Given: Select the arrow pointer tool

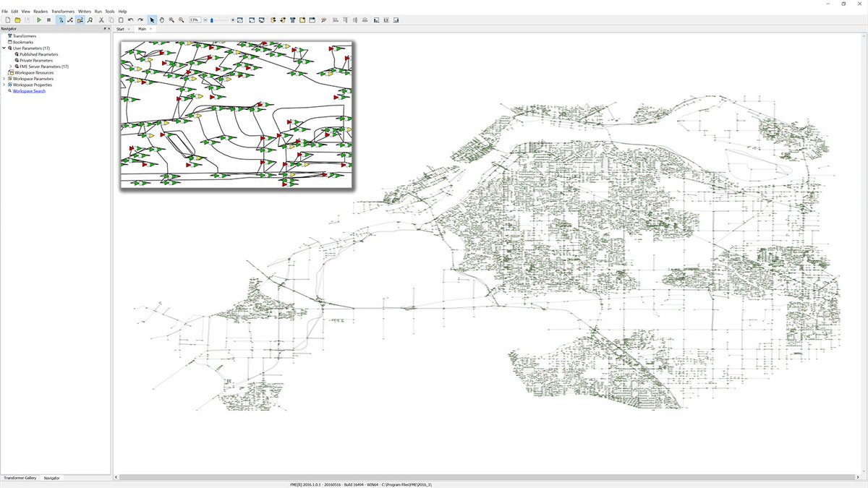Looking at the screenshot, I should 152,20.
